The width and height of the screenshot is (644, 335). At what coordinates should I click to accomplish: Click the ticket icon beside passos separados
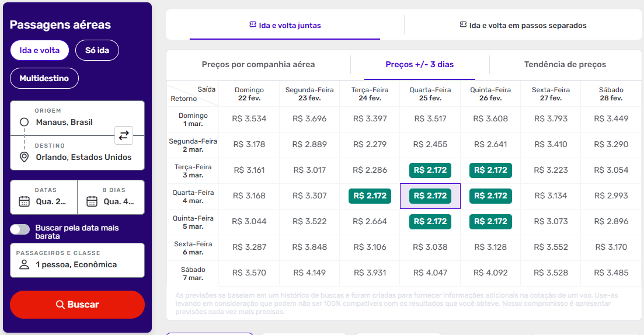(463, 25)
